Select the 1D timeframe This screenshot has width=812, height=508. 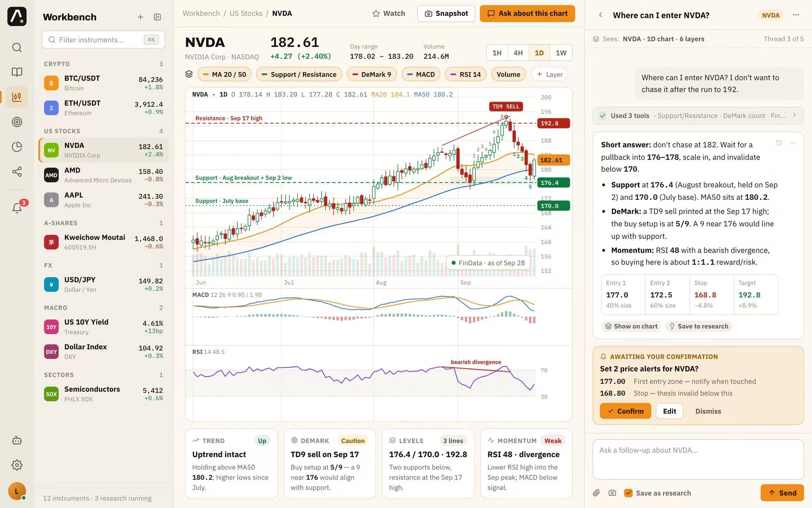pos(539,53)
